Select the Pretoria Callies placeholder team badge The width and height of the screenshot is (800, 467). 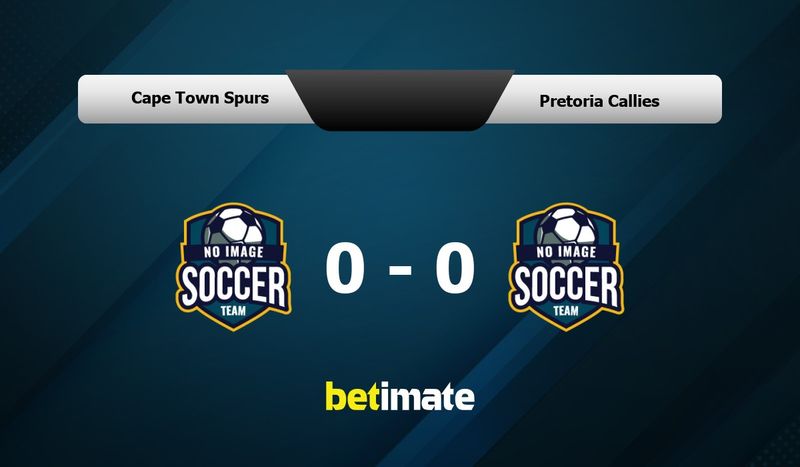(566, 267)
